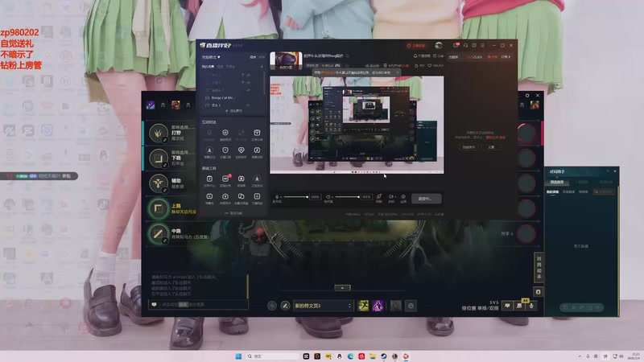Select the 打野 jungle teammate slot

pos(170,134)
